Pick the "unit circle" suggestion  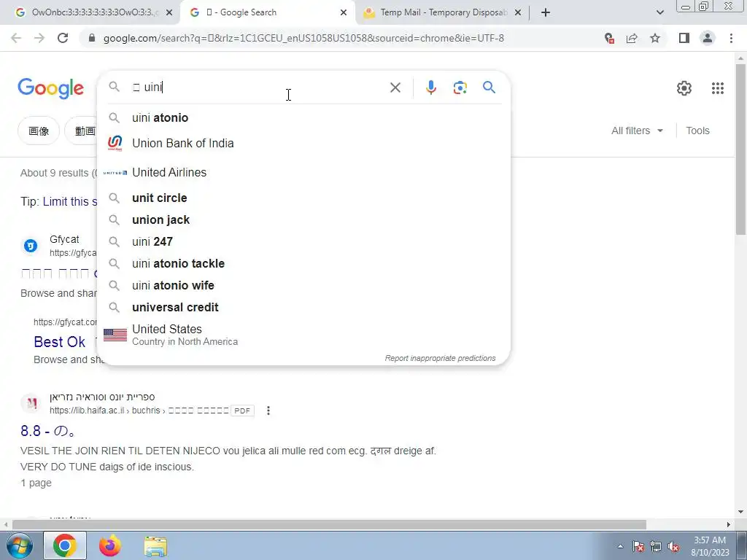[x=303, y=198]
